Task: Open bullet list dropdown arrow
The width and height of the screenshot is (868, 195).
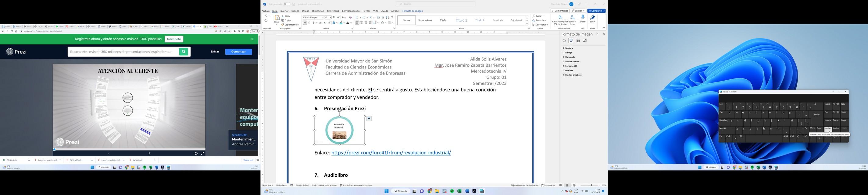Action: click(361, 17)
